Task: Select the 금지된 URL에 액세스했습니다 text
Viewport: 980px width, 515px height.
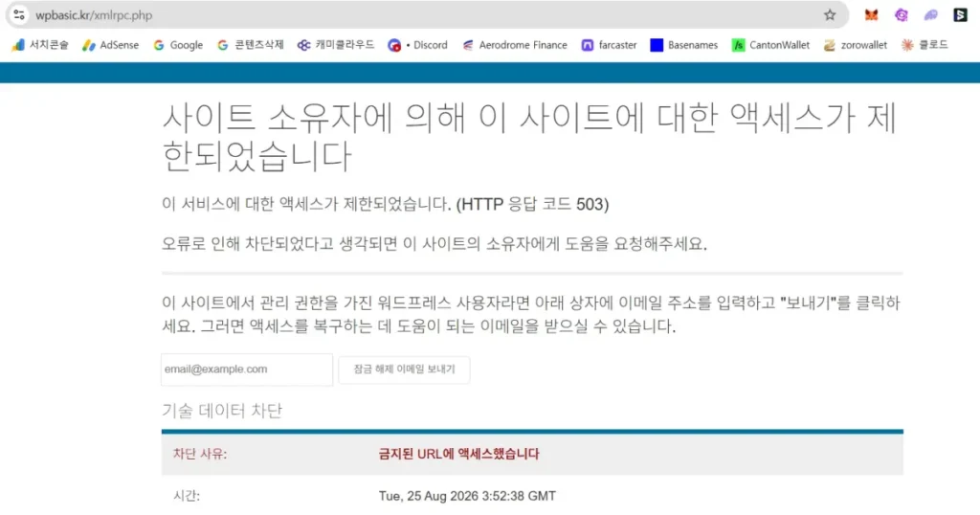Action: [458, 454]
